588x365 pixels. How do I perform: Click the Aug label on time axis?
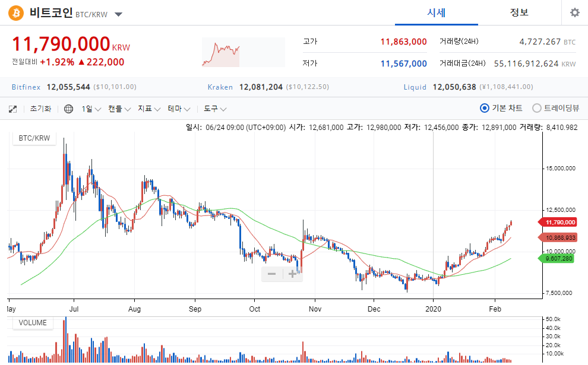coord(134,309)
